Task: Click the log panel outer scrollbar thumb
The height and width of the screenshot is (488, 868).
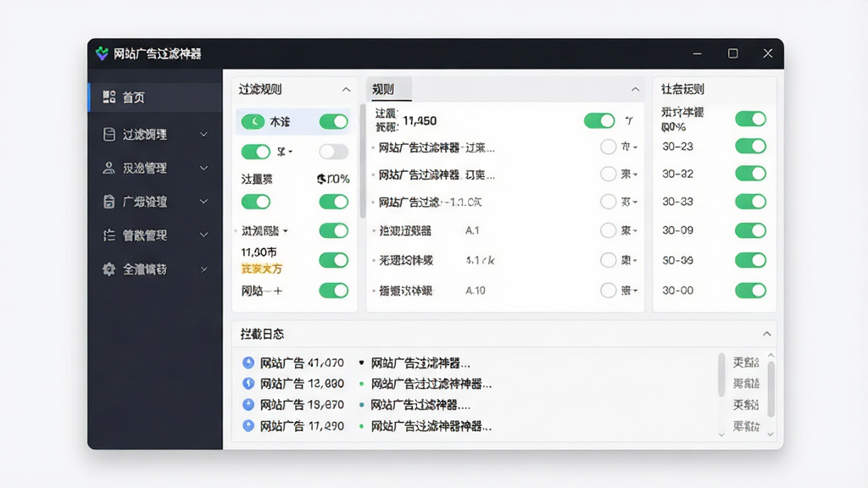Action: click(771, 389)
